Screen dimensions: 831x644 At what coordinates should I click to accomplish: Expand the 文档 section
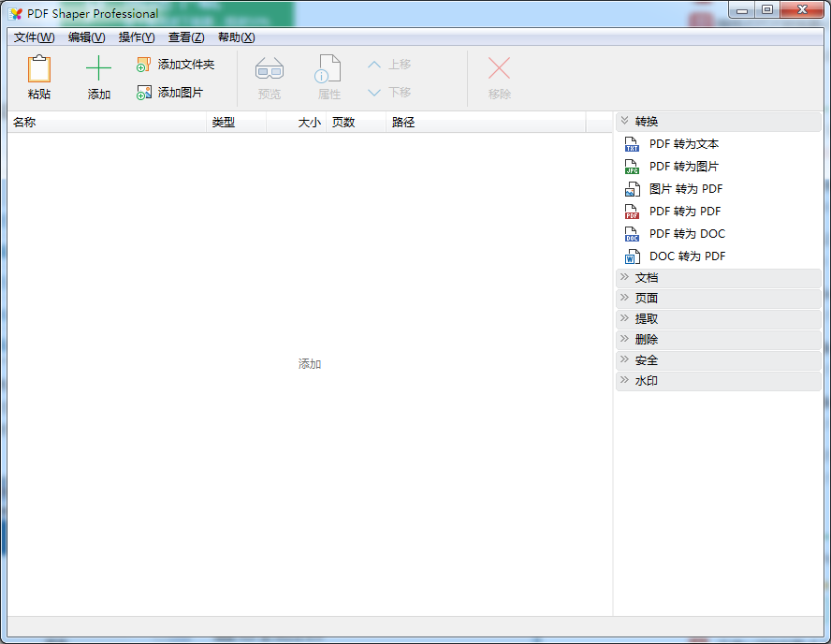(x=719, y=278)
